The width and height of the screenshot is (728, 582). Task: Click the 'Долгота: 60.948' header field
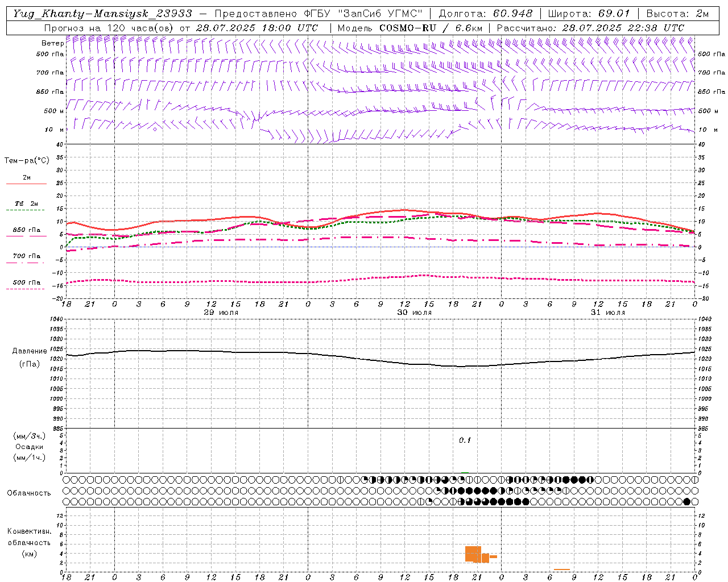[486, 14]
